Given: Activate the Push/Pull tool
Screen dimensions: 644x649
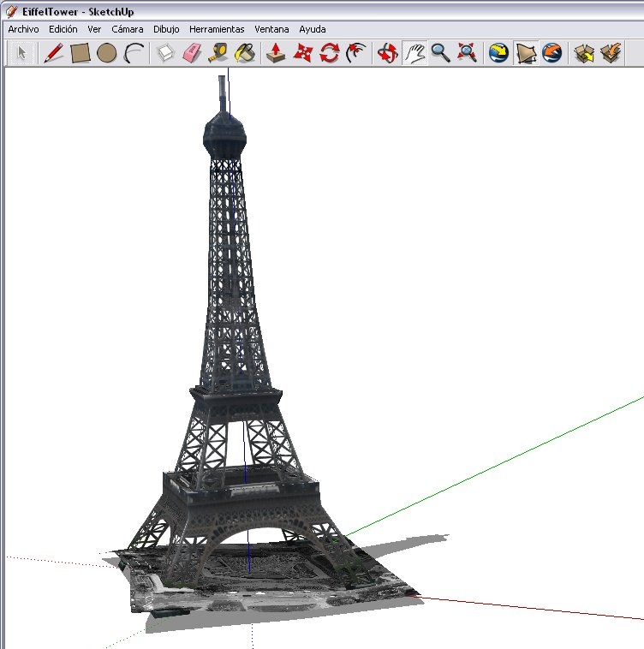Looking at the screenshot, I should pyautogui.click(x=276, y=53).
